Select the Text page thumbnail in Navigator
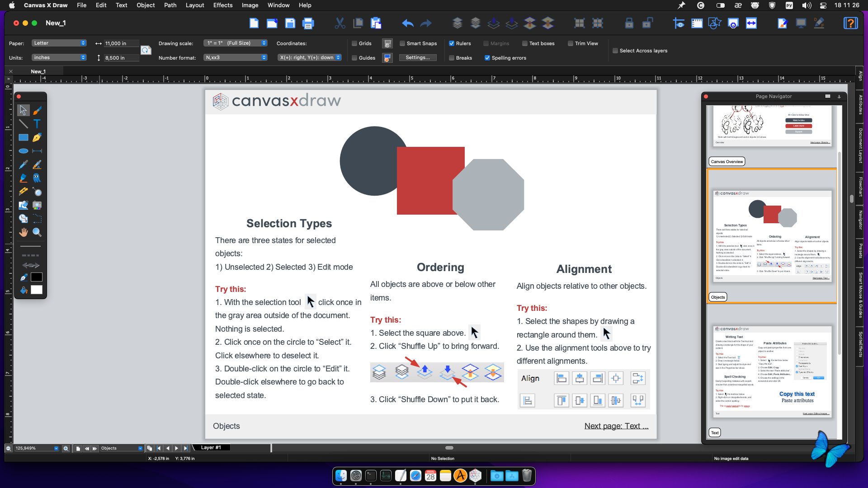Screen dimensions: 868x488 (772, 371)
